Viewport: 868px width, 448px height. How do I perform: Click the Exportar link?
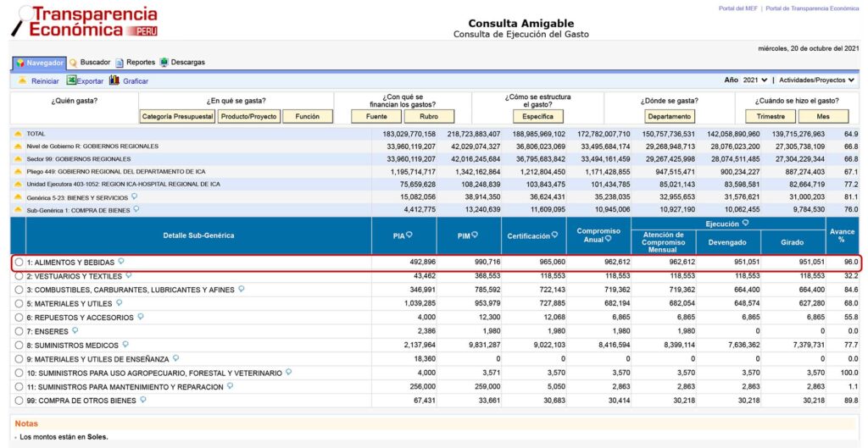click(90, 81)
